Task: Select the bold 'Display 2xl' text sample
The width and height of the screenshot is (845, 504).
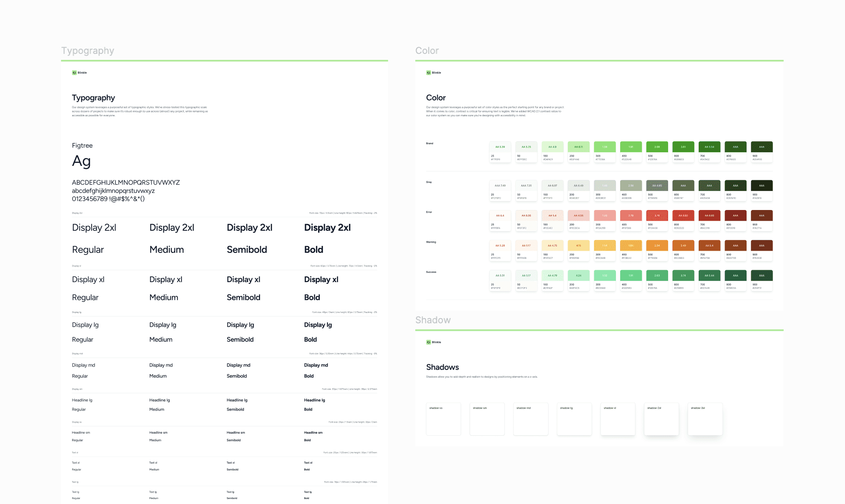Action: click(327, 228)
